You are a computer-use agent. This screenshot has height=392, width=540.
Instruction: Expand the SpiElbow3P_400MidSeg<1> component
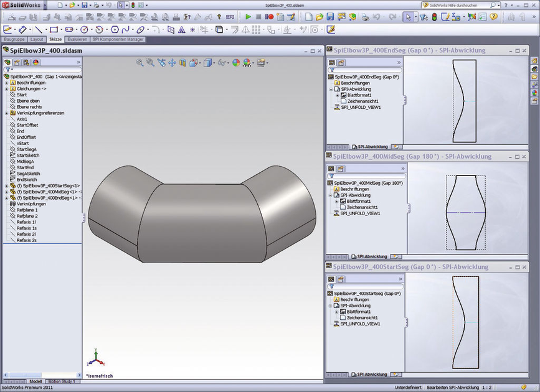click(7, 192)
